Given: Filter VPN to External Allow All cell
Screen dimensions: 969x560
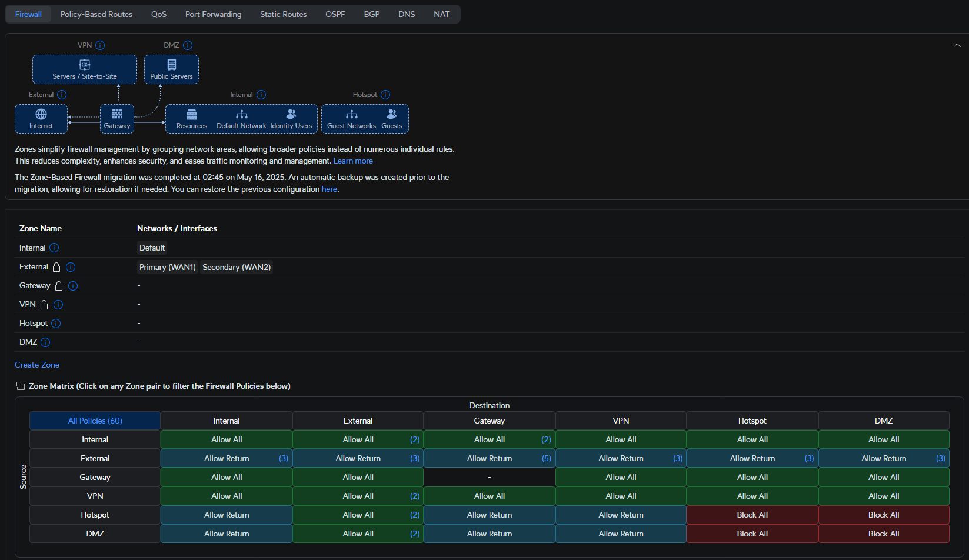Looking at the screenshot, I should [358, 496].
